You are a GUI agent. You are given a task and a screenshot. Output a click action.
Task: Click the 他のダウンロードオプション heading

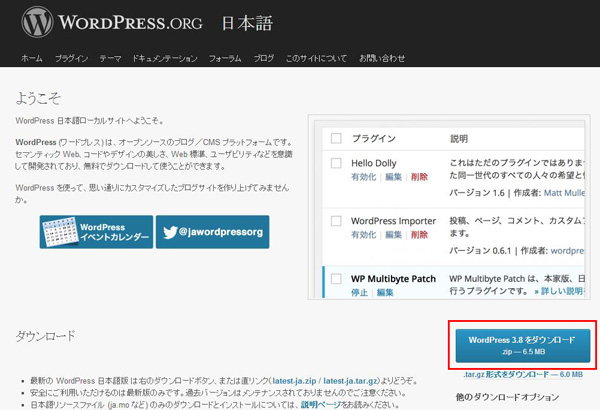pyautogui.click(x=507, y=397)
